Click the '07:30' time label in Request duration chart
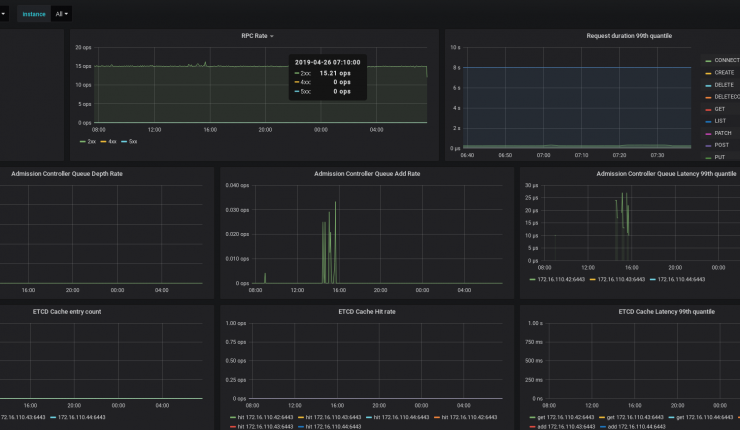The image size is (740, 430). pos(657,155)
